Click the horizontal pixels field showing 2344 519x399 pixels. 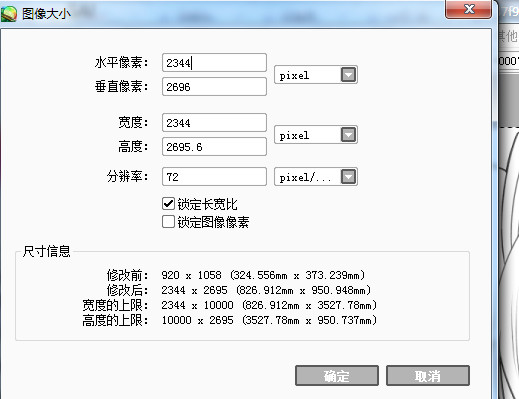[x=214, y=63]
